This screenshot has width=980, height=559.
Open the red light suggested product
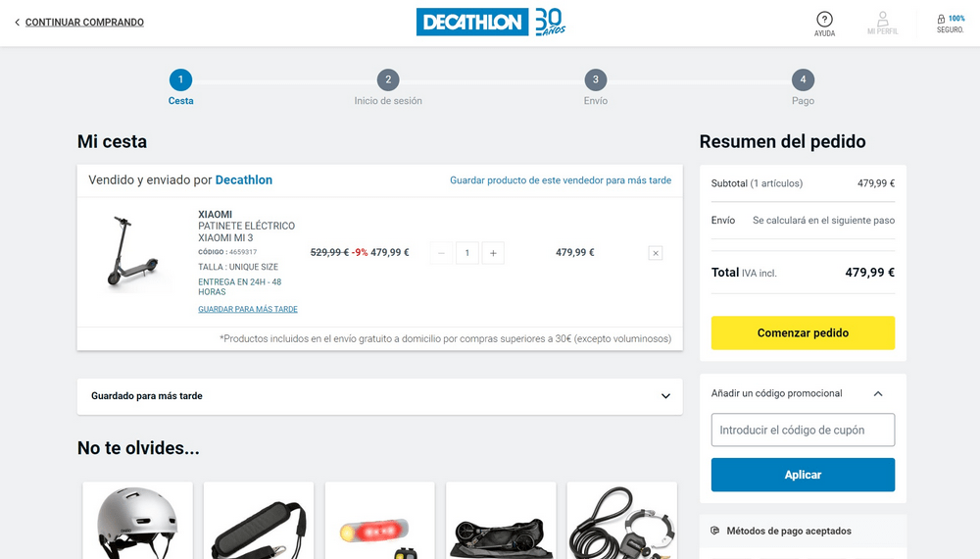coord(380,521)
